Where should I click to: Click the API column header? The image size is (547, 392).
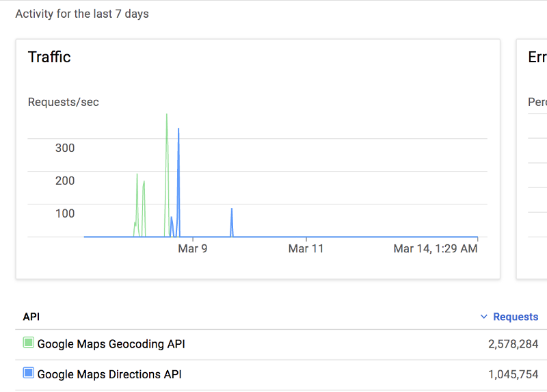click(31, 317)
